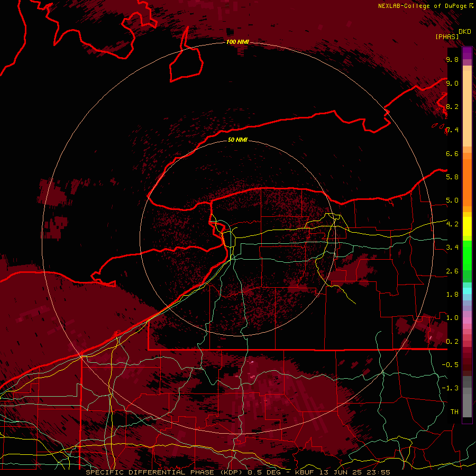Select the 3.4 value on the legend

(452, 247)
